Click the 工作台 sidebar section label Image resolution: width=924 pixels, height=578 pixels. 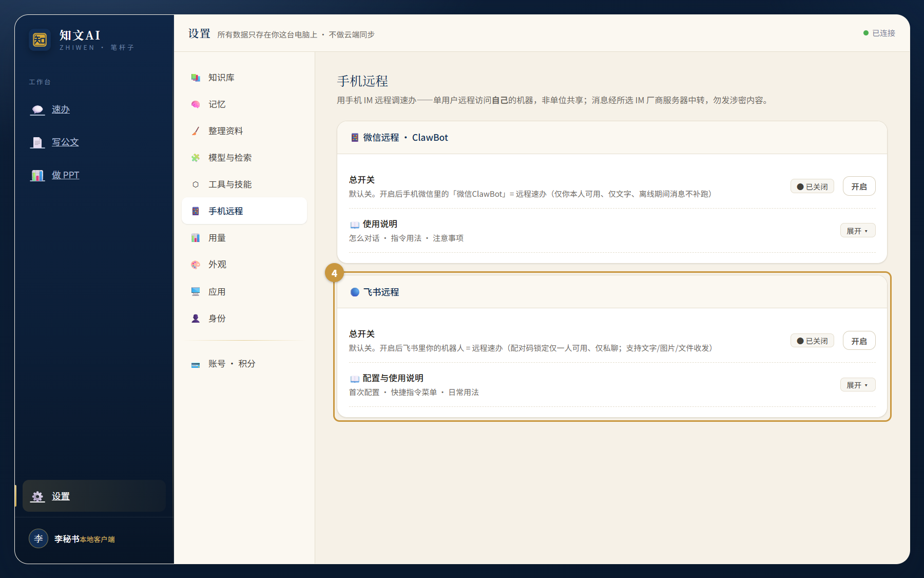click(x=40, y=82)
